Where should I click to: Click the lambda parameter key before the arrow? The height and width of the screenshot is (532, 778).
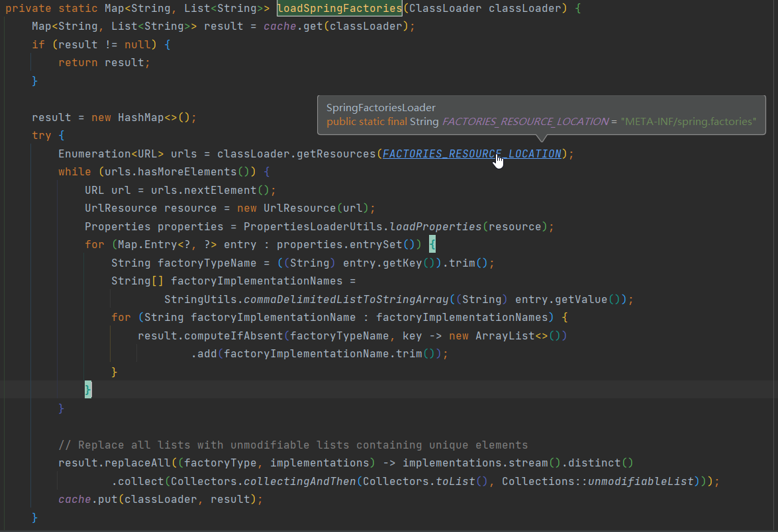pyautogui.click(x=412, y=335)
